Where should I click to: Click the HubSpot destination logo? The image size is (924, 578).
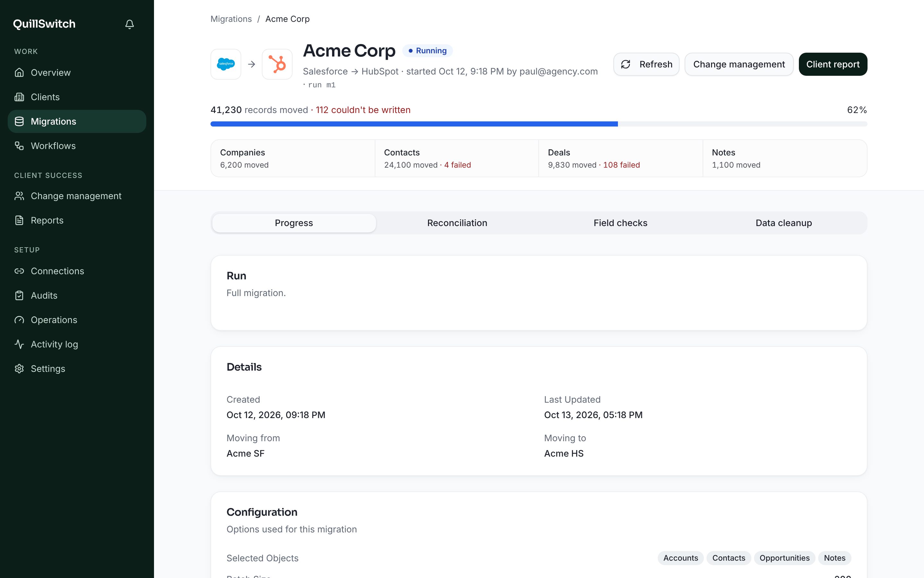click(x=277, y=64)
